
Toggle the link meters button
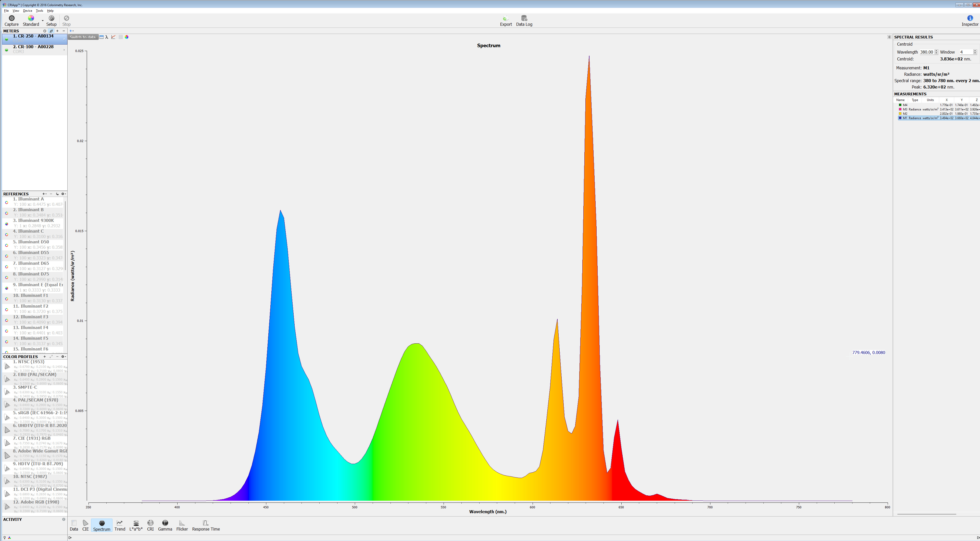click(51, 31)
